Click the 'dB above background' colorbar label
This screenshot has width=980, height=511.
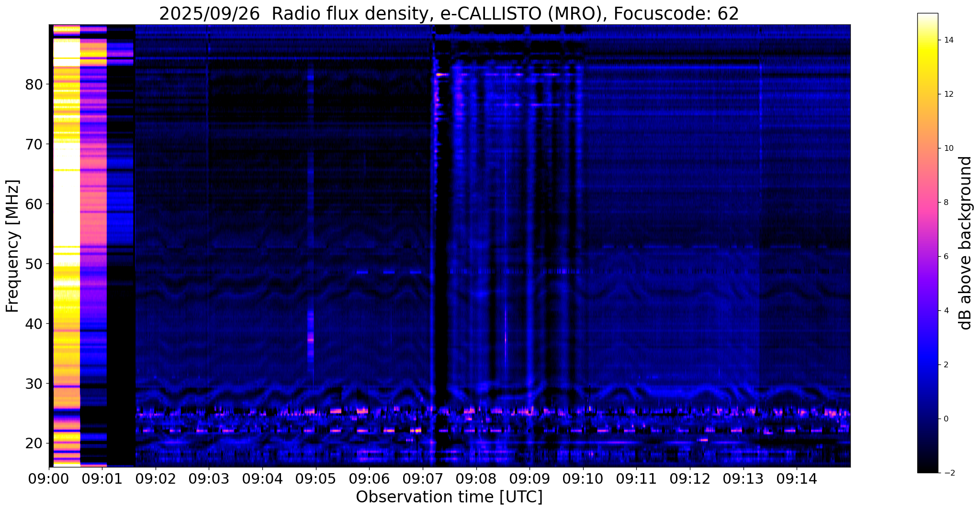(x=966, y=243)
